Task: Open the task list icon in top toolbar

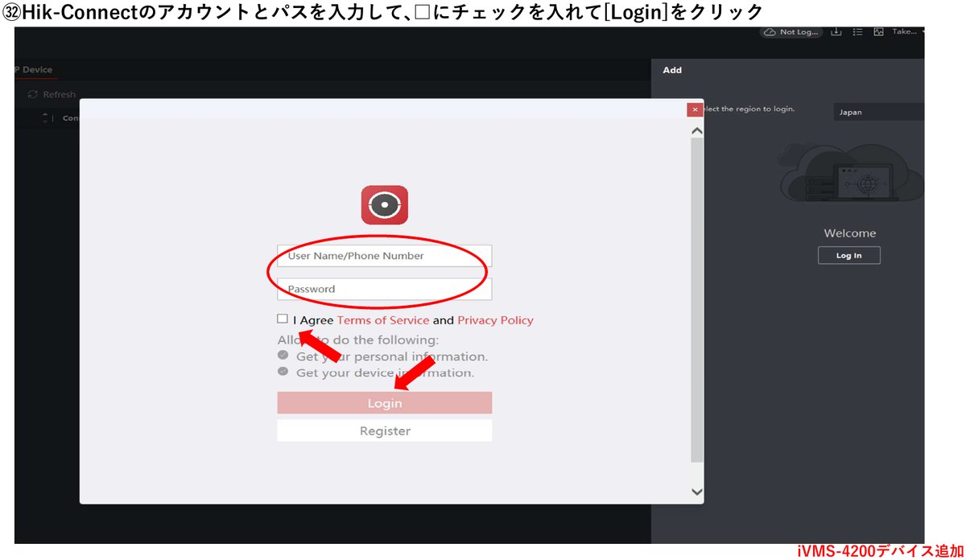Action: [x=858, y=31]
